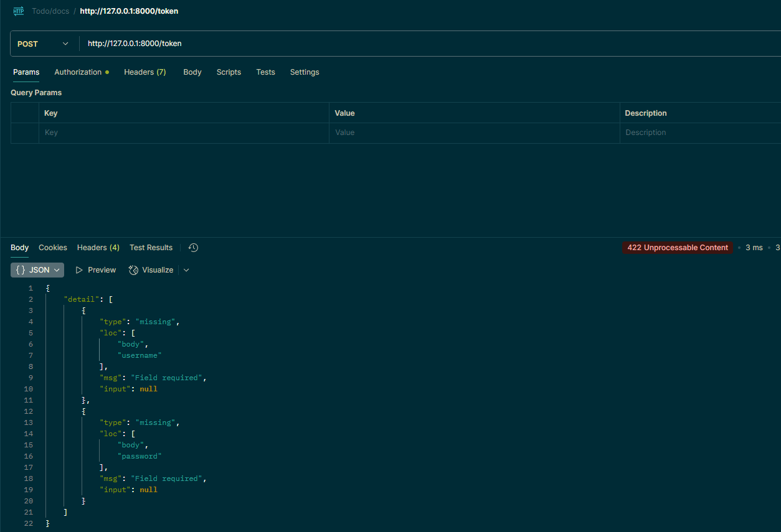Expand the chevron next to Visualize
Image resolution: width=781 pixels, height=532 pixels.
(x=186, y=270)
